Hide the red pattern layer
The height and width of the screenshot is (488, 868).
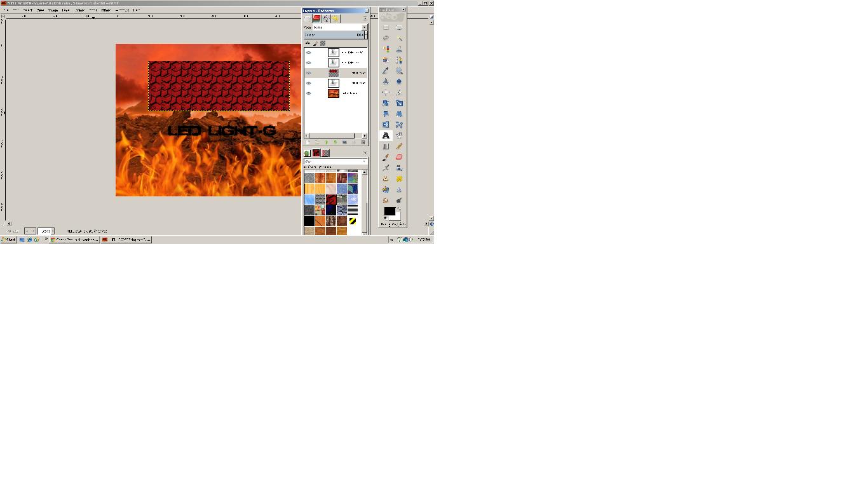(x=309, y=73)
